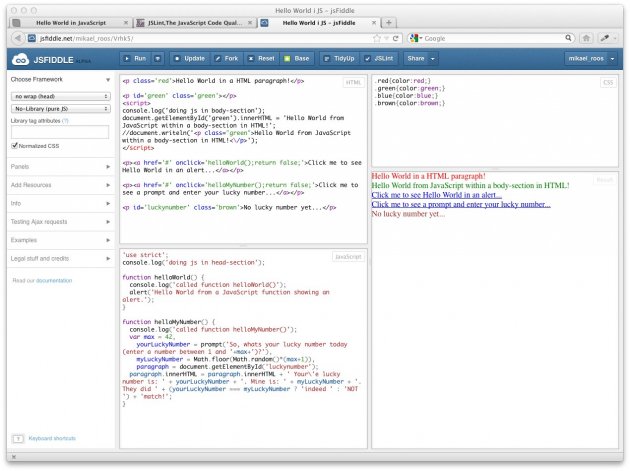This screenshot has width=630, height=471.
Task: Click the site icon left of URL
Action: click(x=32, y=38)
